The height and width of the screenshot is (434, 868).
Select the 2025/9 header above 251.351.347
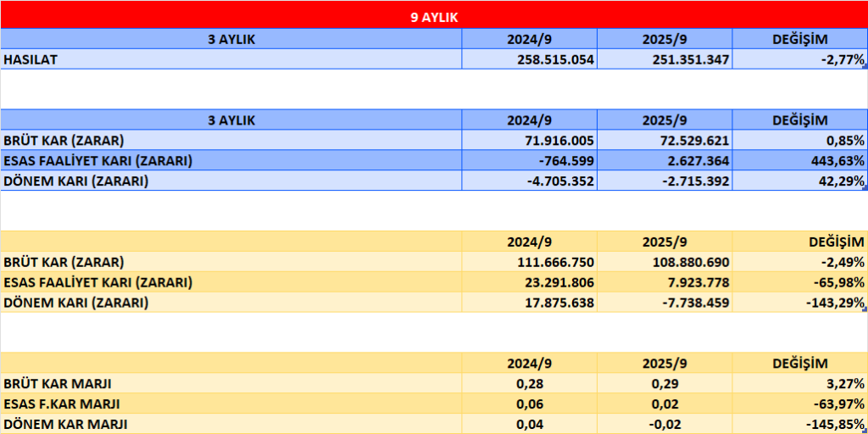coord(665,39)
